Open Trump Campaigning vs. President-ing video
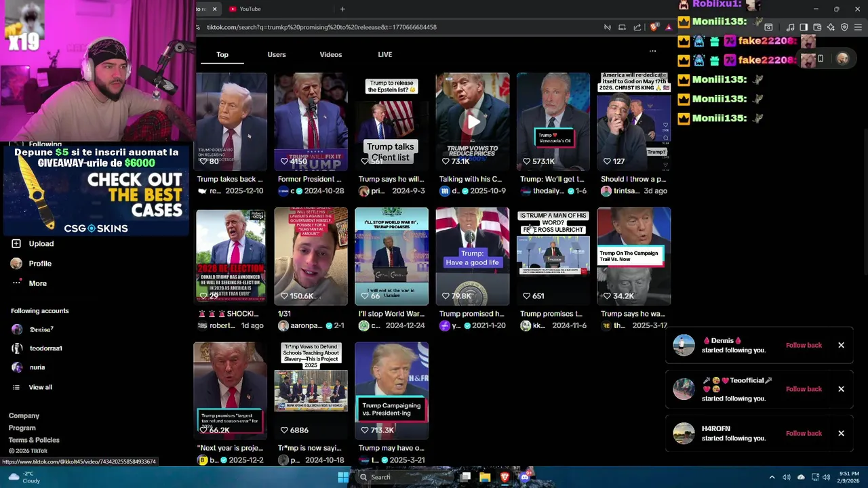The image size is (868, 488). (392, 391)
